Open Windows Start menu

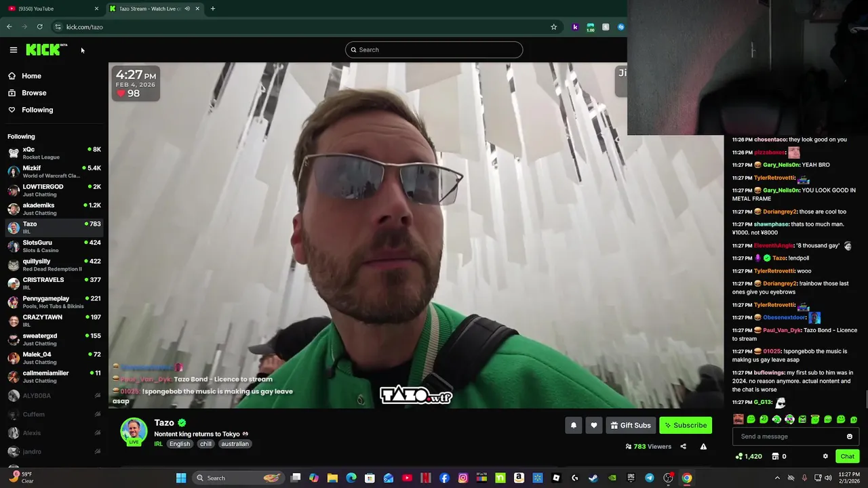coord(181,478)
